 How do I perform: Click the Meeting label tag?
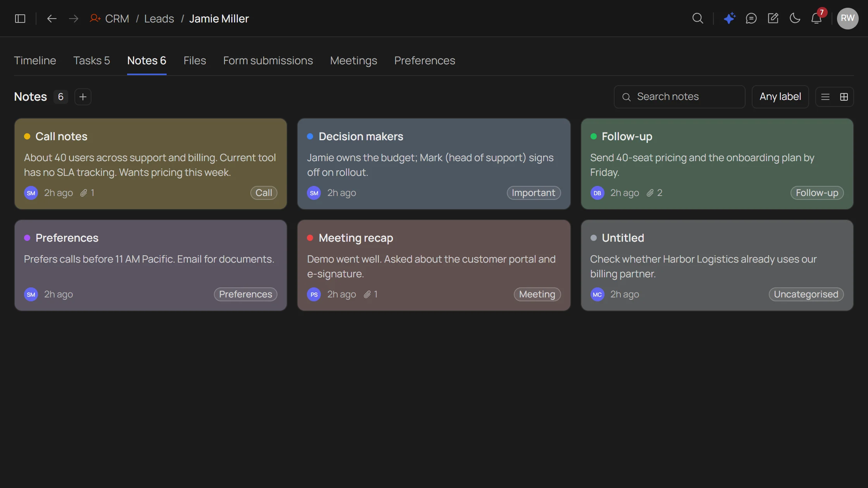click(x=537, y=294)
